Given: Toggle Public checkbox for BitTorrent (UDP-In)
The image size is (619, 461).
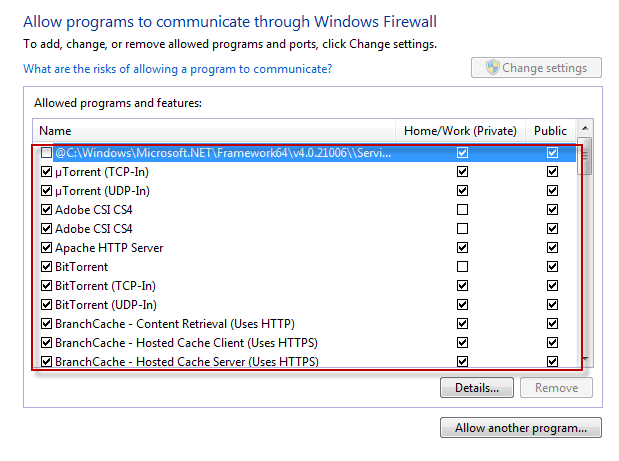Looking at the screenshot, I should (552, 305).
